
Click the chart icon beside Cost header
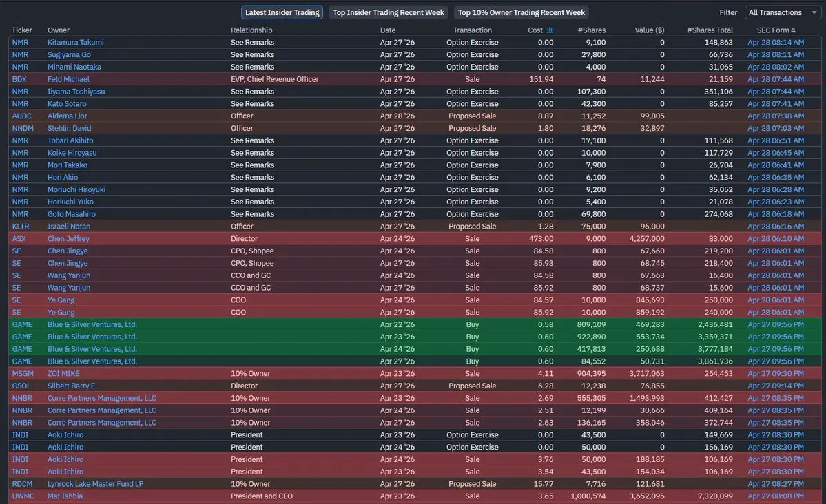pyautogui.click(x=550, y=30)
